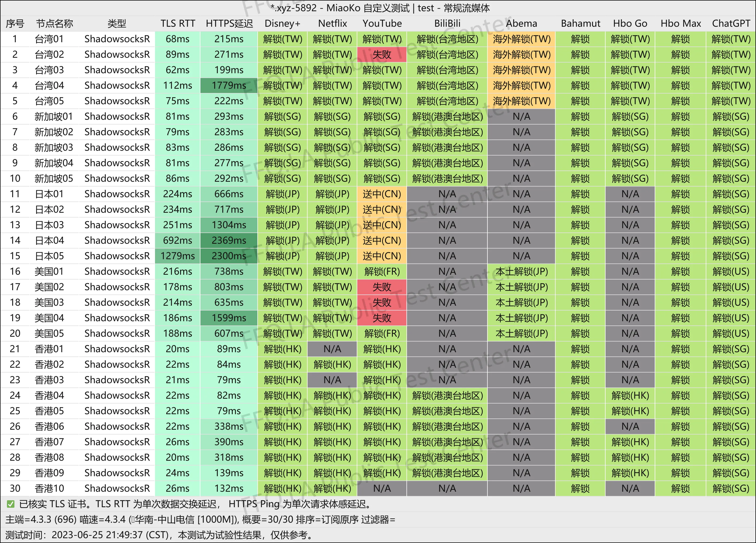Click the green TLS verified checkmark icon

point(11,504)
